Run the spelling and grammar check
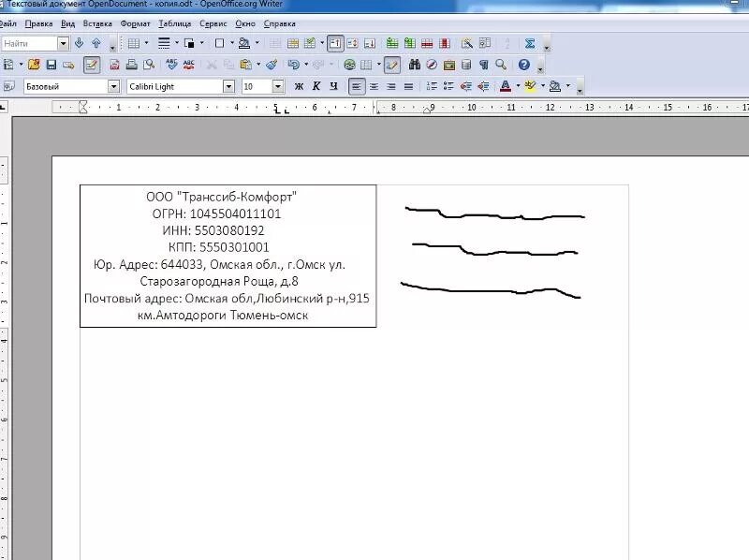The width and height of the screenshot is (749, 560). 171,65
